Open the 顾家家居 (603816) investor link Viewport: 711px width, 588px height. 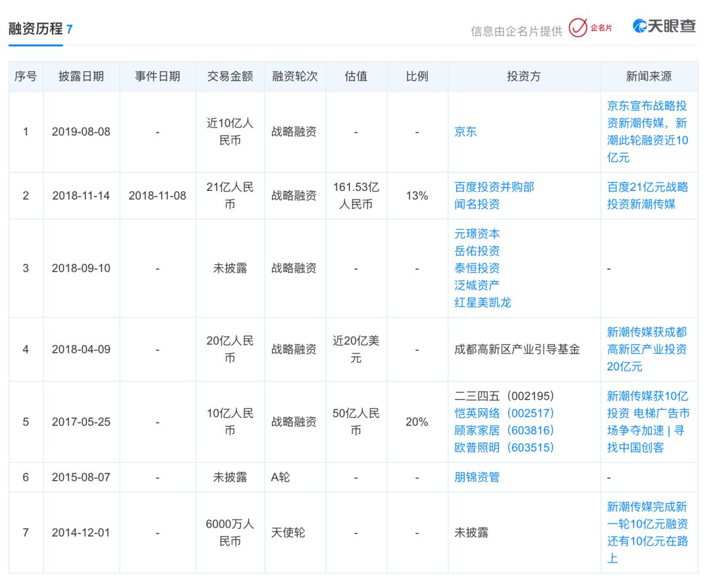(x=504, y=430)
